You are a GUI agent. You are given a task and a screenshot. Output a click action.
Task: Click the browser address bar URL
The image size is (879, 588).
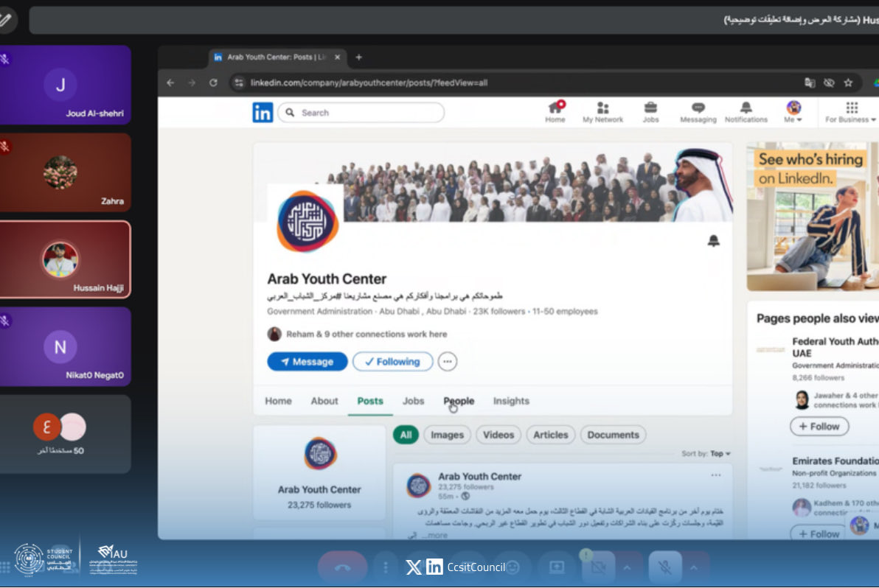point(369,83)
